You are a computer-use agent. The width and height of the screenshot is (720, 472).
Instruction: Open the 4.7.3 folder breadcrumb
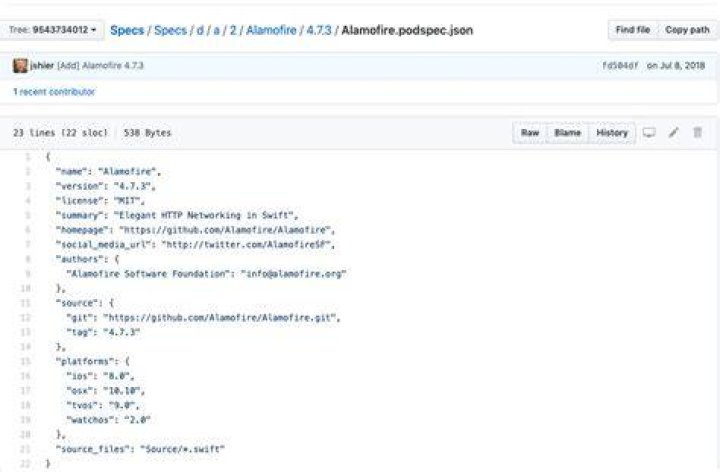[x=319, y=30]
